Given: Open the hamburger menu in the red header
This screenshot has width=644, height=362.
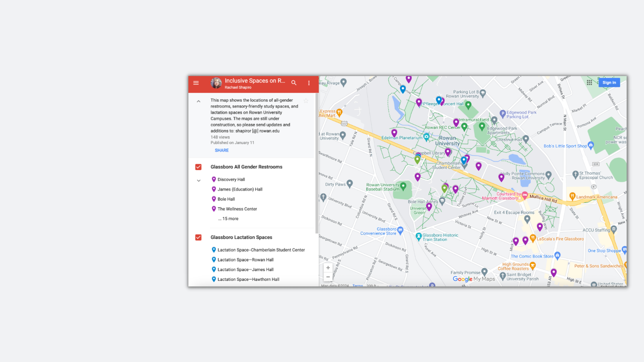Looking at the screenshot, I should pyautogui.click(x=196, y=83).
